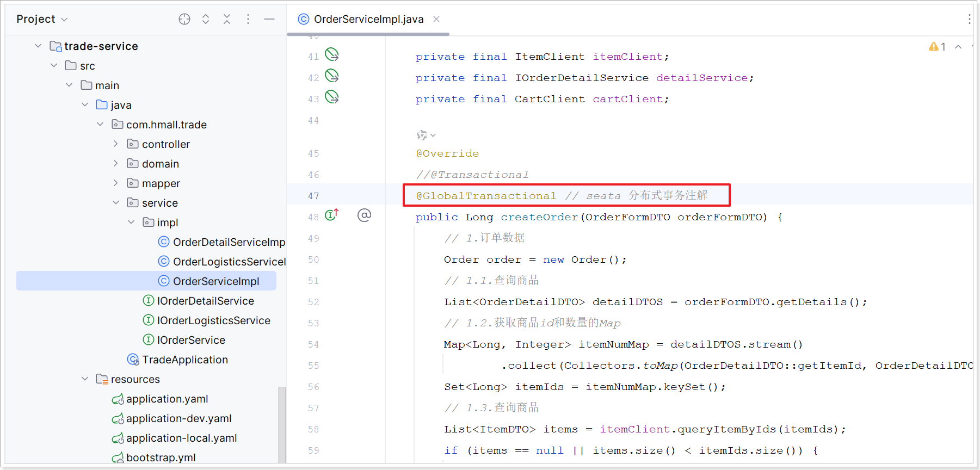Screen dimensions: 980x470
Task: Click itemClient field on line 41
Action: click(x=628, y=57)
